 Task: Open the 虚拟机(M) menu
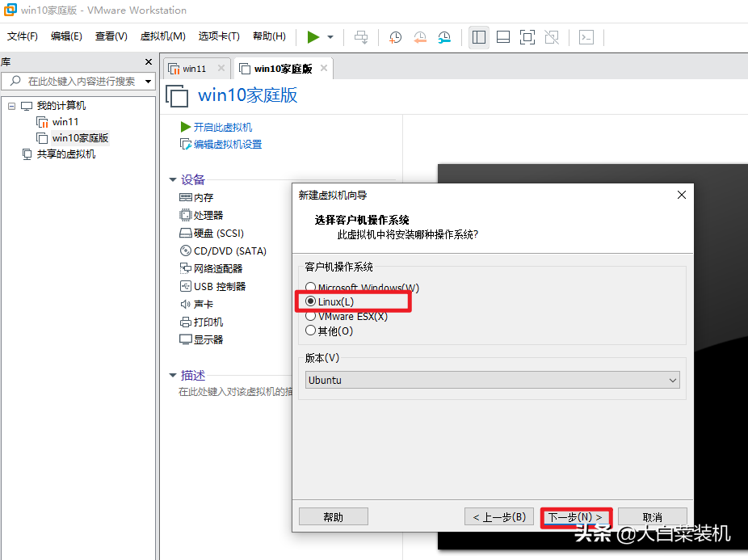click(162, 36)
